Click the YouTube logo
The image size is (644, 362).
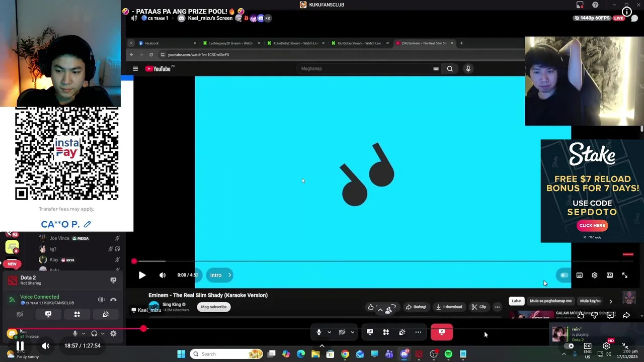(158, 69)
